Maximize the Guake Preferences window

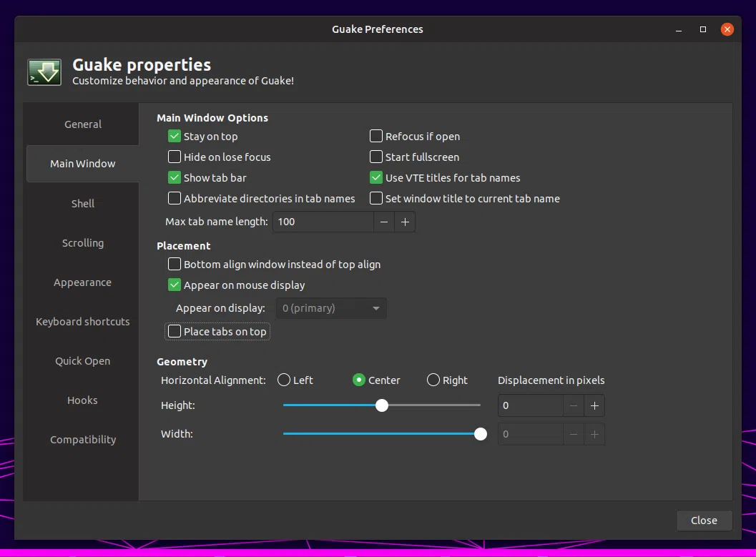(703, 29)
